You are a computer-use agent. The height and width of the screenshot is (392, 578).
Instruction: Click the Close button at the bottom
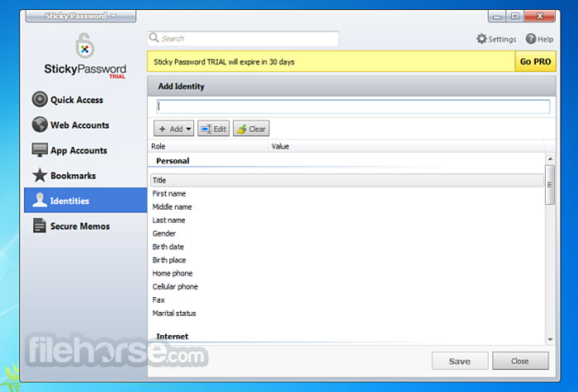520,361
